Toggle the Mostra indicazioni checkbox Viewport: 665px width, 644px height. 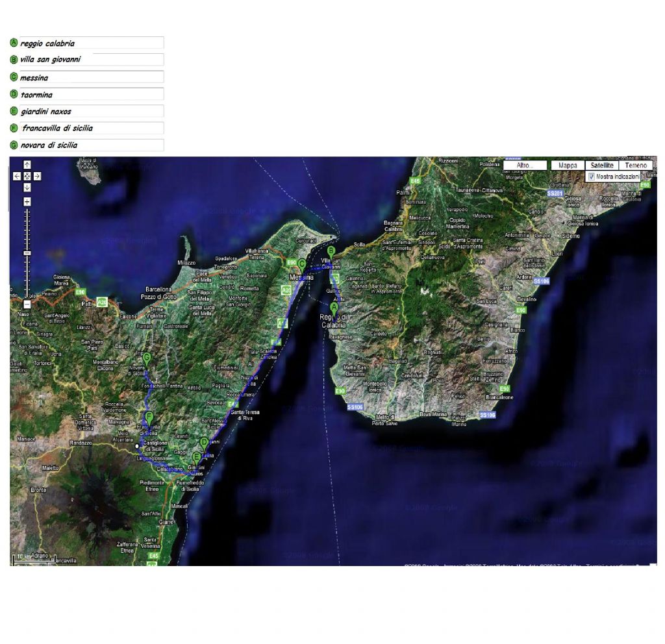[592, 177]
